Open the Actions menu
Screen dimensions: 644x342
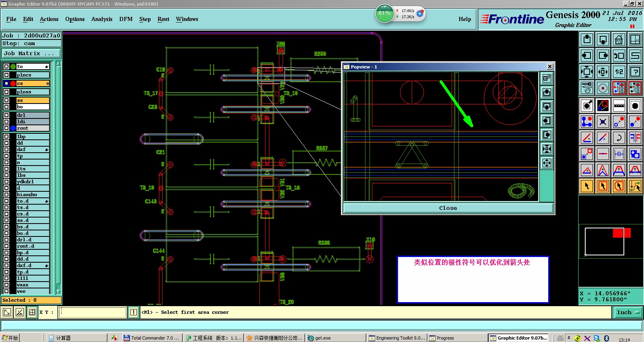pos(49,19)
